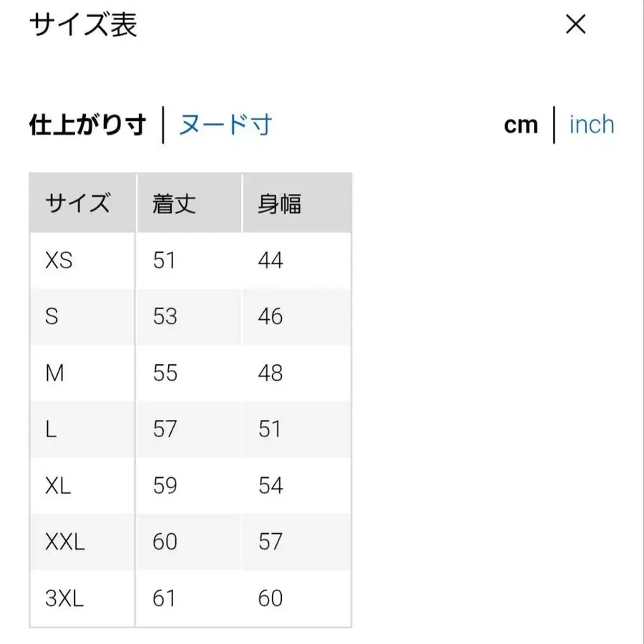Click the 着丈 value for size M
The width and height of the screenshot is (644, 644).
point(165,373)
